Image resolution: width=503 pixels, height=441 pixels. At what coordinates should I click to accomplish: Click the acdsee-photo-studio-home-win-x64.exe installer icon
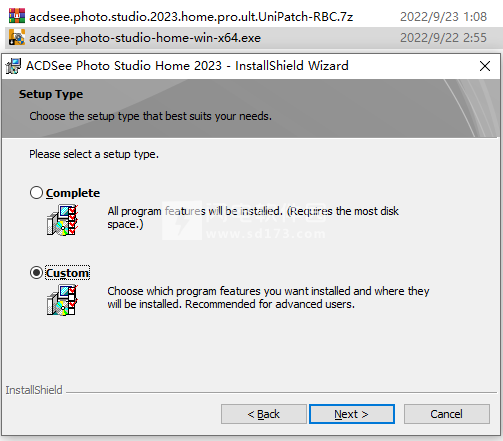pos(17,37)
